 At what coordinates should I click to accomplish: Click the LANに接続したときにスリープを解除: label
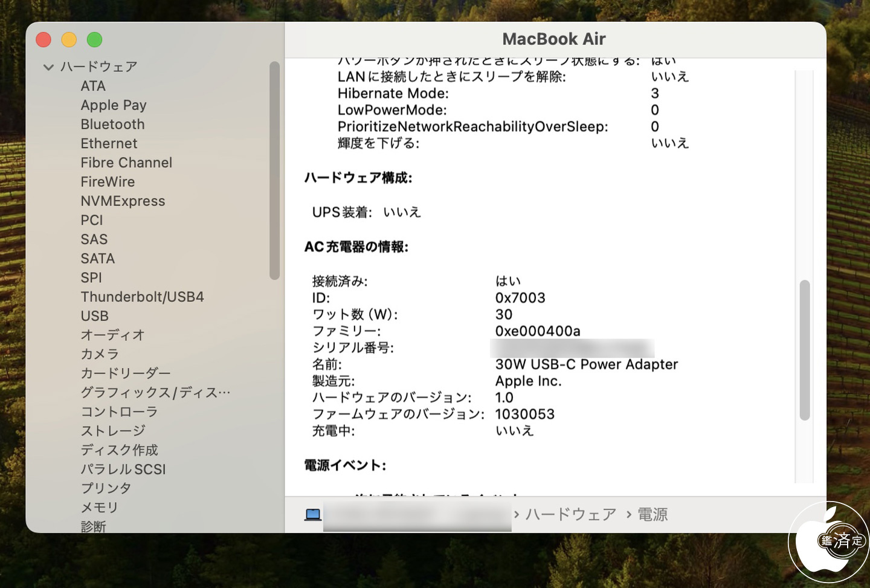(x=452, y=77)
